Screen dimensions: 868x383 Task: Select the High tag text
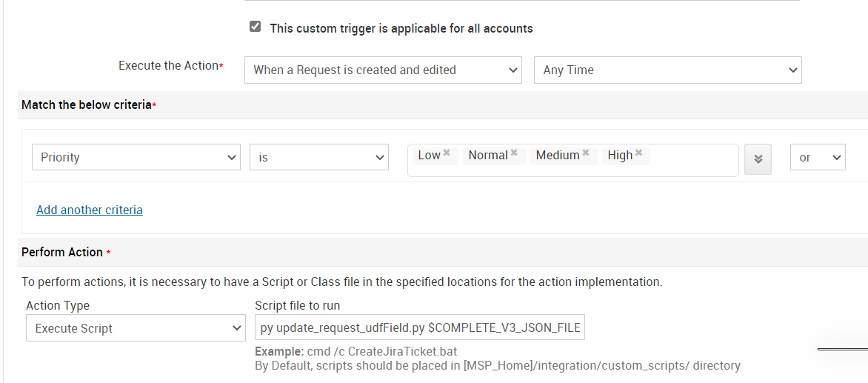[620, 155]
